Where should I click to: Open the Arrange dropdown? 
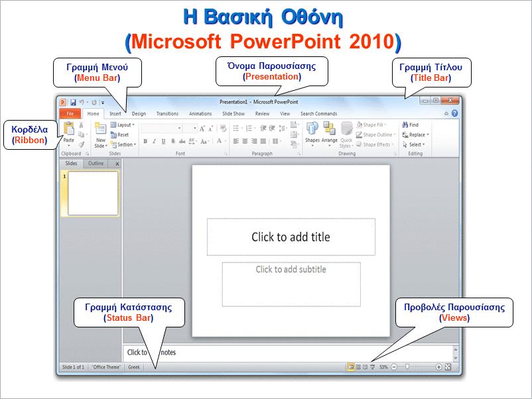[x=329, y=135]
